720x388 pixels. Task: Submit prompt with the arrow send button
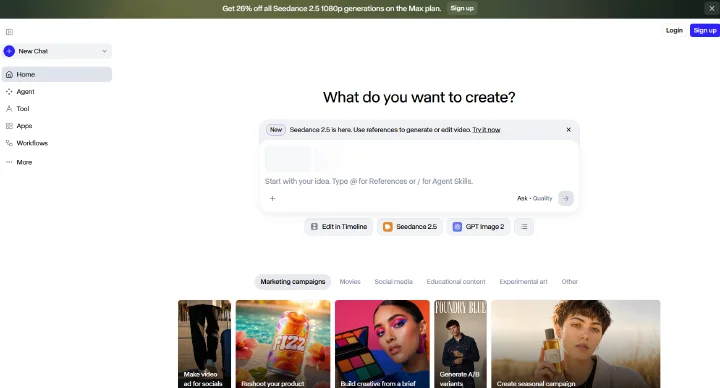point(566,198)
